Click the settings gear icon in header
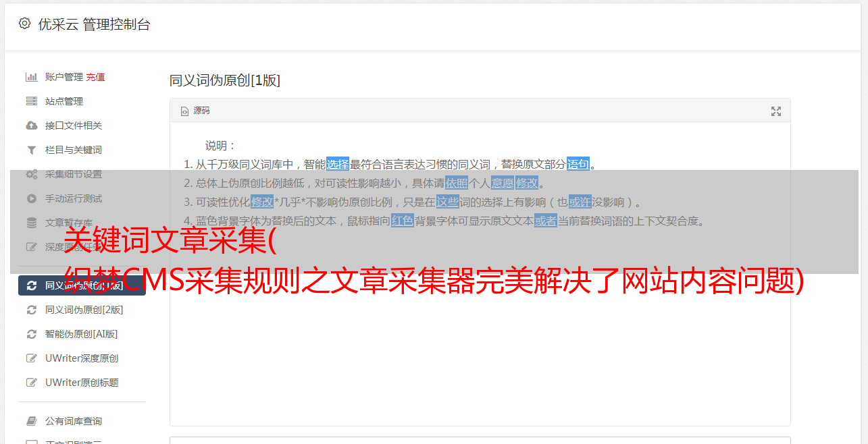 click(25, 24)
